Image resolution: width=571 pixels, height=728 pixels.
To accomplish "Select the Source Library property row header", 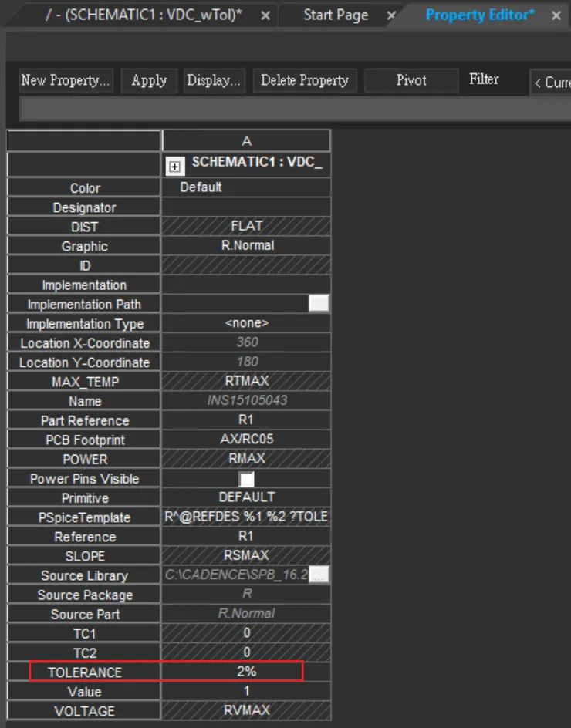I will click(84, 575).
